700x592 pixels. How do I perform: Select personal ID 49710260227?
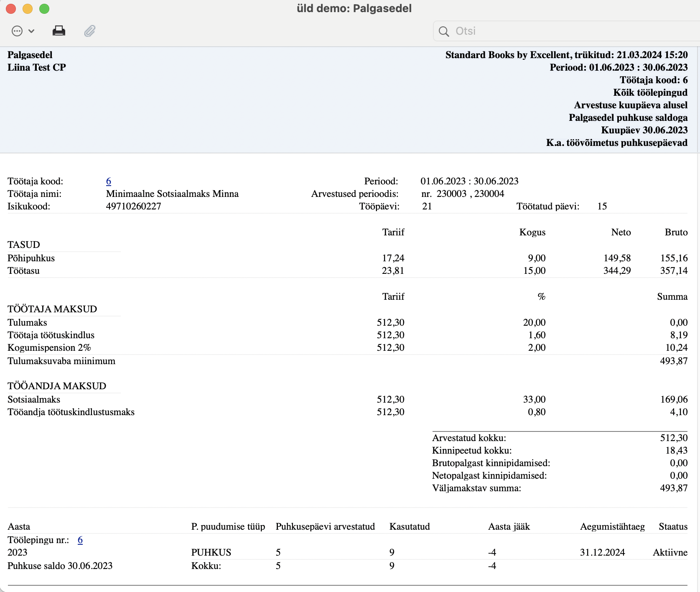pyautogui.click(x=134, y=206)
